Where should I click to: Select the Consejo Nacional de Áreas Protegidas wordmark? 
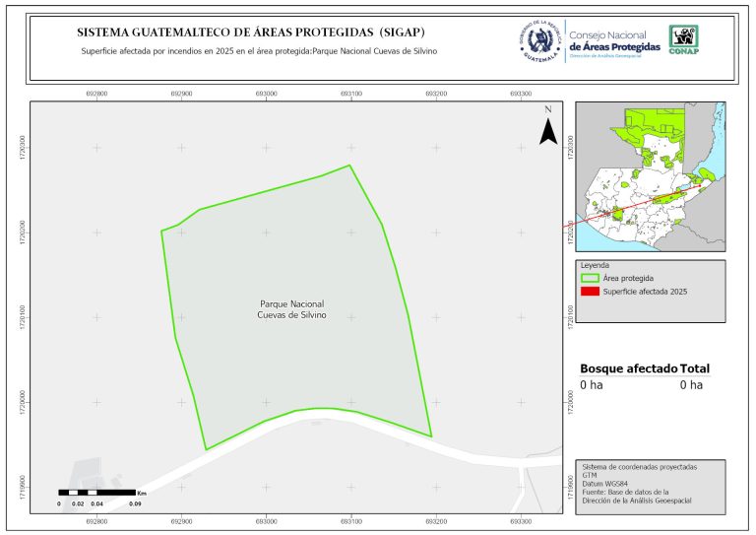615,42
